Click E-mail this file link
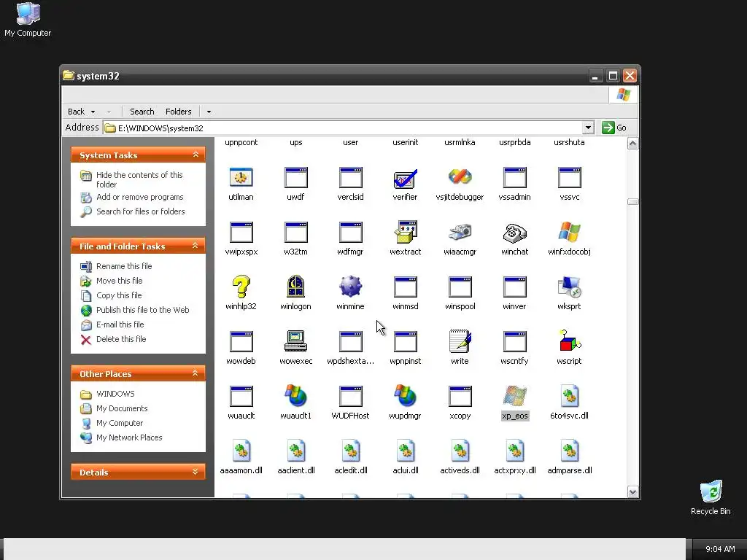 tap(120, 324)
